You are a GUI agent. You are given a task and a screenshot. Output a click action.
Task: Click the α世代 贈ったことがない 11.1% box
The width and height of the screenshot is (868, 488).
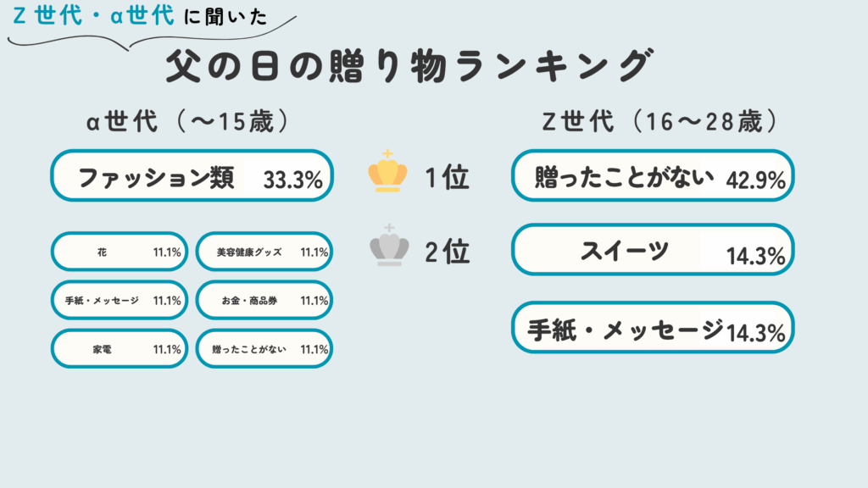264,348
